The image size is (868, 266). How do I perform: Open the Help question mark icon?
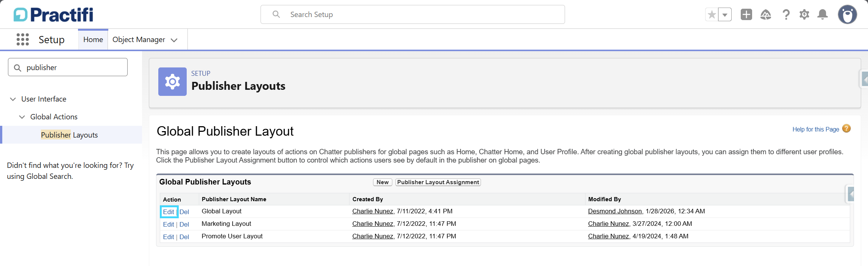786,15
